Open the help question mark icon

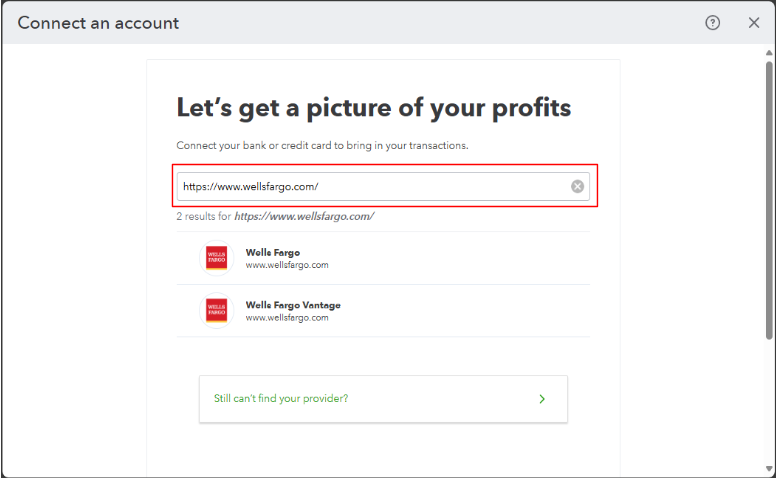[713, 23]
